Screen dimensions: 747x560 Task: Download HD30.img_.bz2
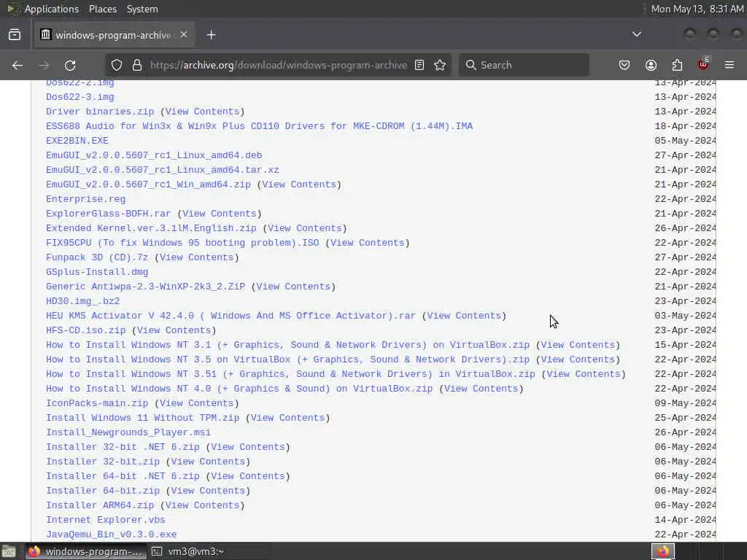83,301
